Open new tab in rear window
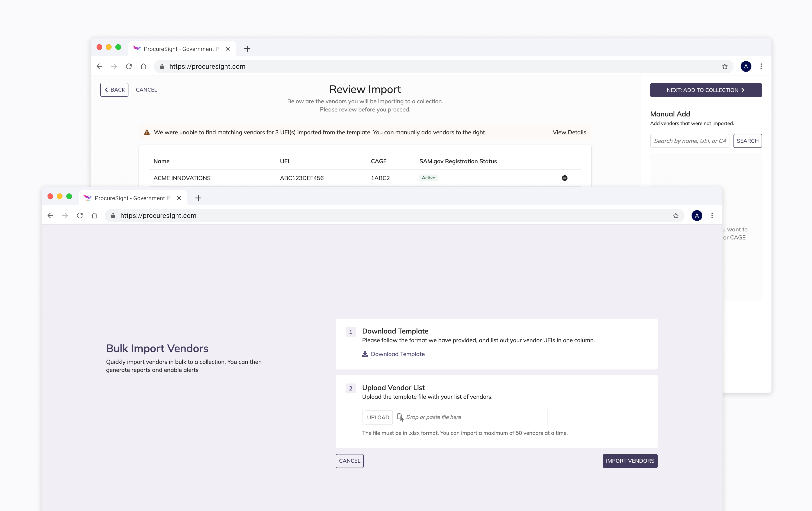 (x=247, y=49)
